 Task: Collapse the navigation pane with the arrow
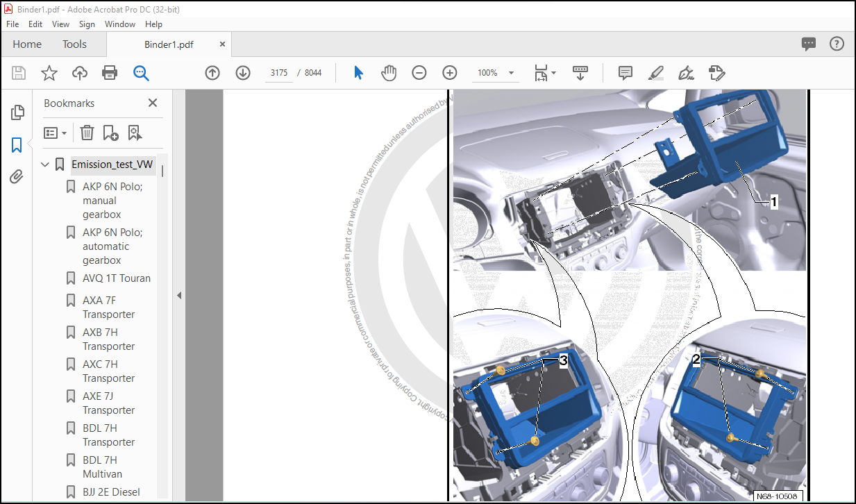(x=178, y=296)
